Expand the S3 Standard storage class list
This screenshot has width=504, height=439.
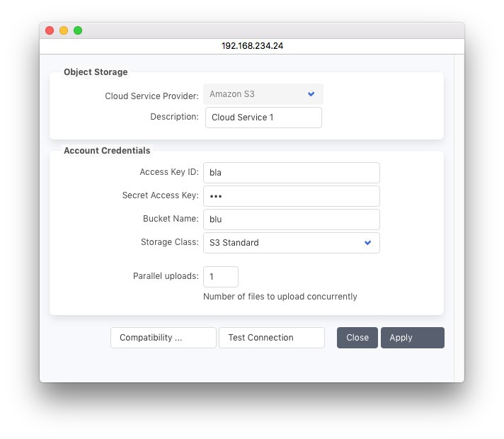tap(291, 243)
